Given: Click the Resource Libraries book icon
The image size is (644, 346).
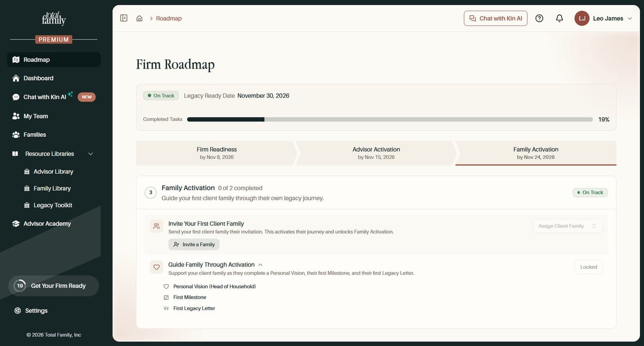Looking at the screenshot, I should (x=15, y=154).
